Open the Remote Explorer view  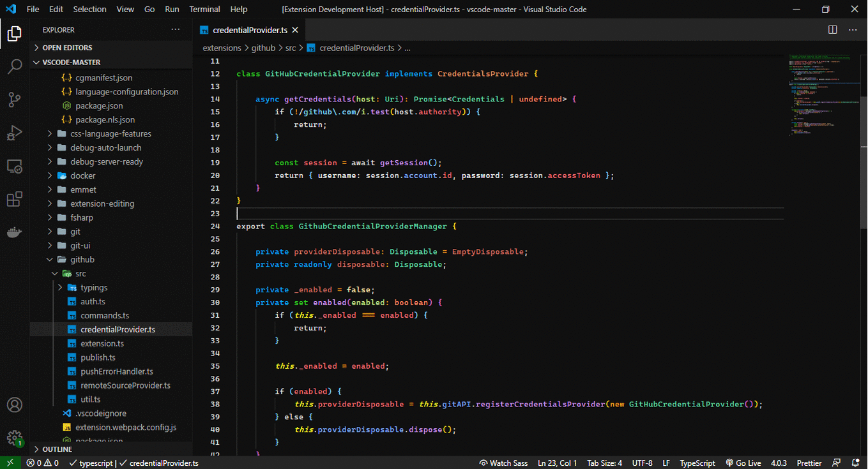(14, 166)
